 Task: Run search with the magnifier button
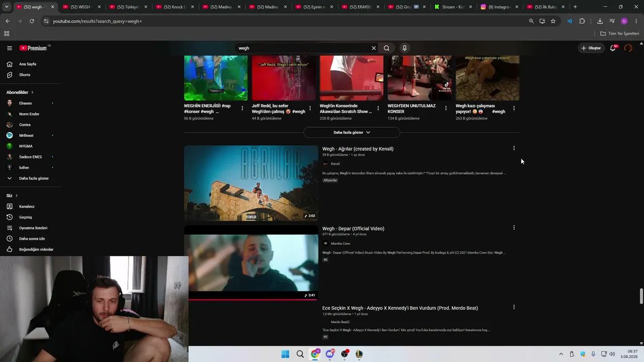tap(386, 48)
